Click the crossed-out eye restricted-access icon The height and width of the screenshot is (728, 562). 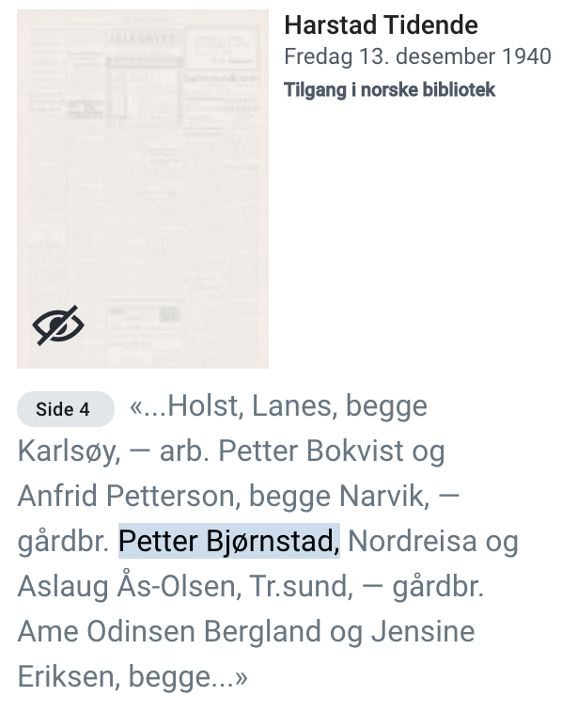tap(58, 325)
